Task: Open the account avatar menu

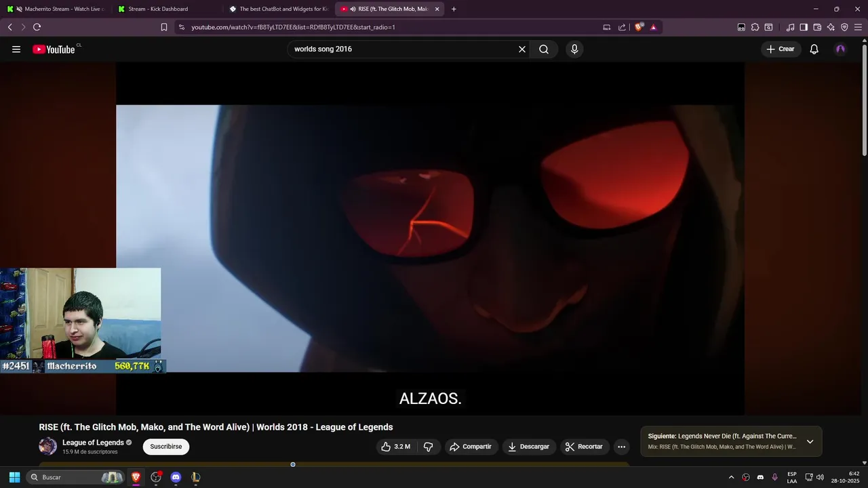Action: pyautogui.click(x=841, y=49)
